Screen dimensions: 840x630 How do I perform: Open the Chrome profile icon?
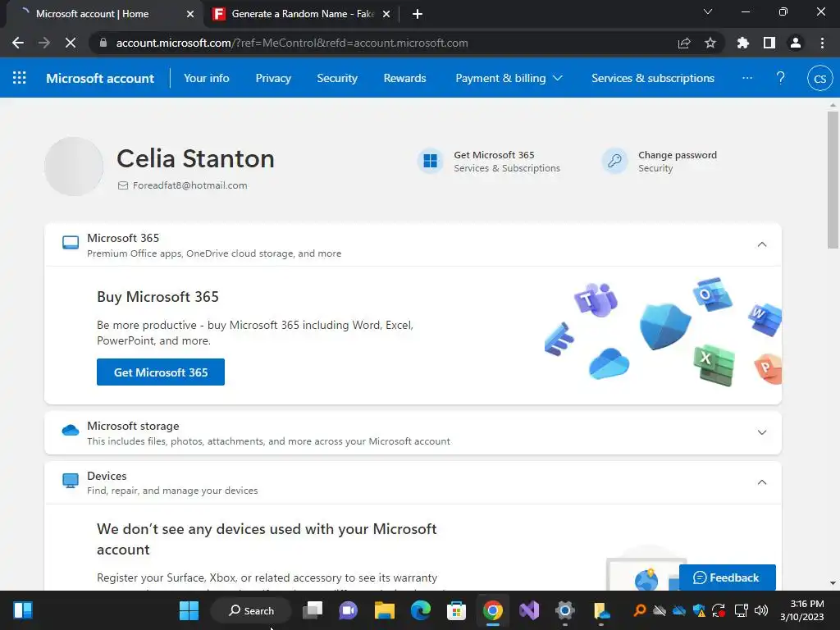(796, 43)
